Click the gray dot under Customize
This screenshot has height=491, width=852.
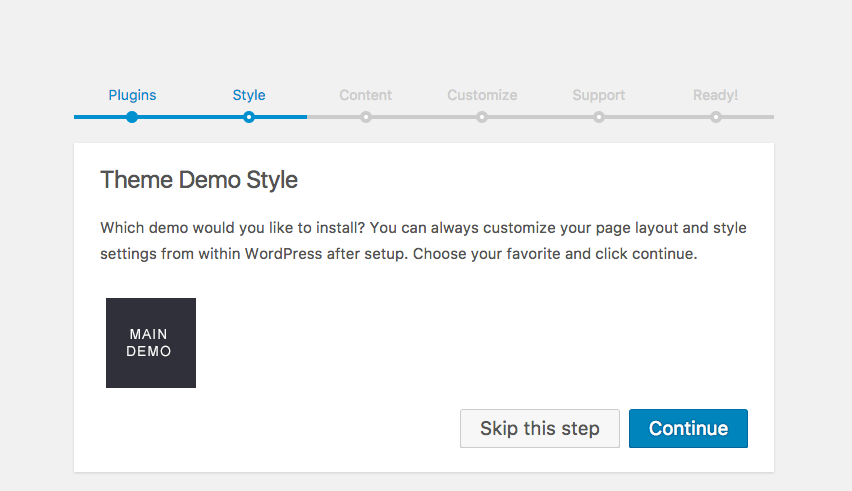[x=482, y=117]
